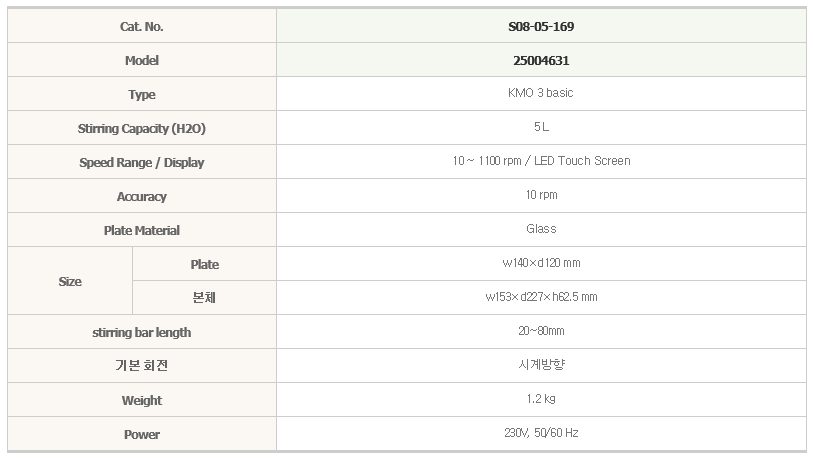
Task: Select the S08-05-169 catalog number value
Action: [541, 26]
